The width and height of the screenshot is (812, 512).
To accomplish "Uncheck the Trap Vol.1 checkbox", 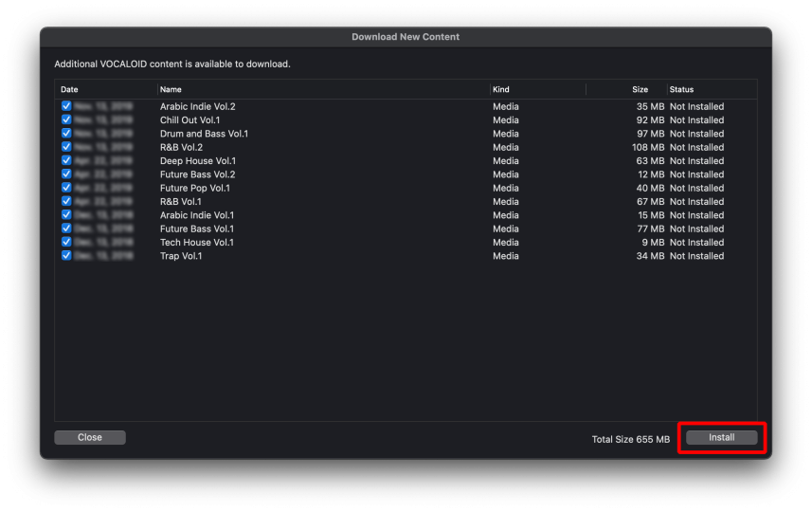I will pos(66,256).
